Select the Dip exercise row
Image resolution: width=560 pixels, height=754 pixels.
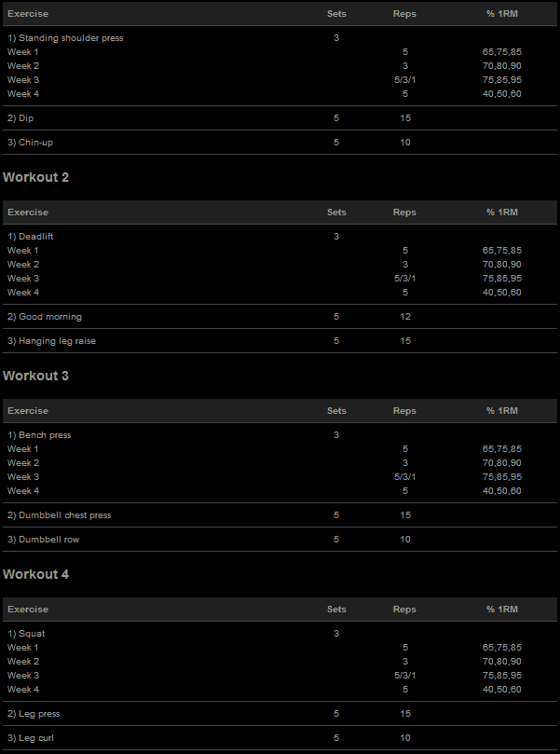pos(26,118)
